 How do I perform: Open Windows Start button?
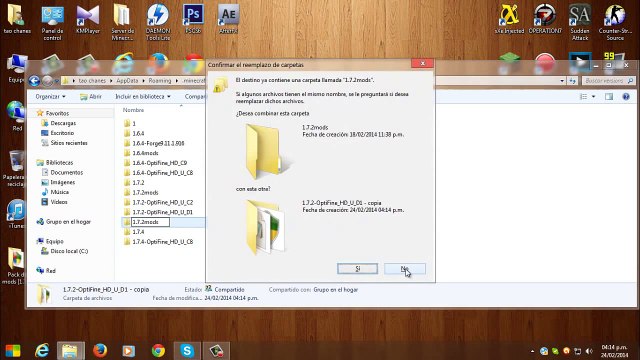pyautogui.click(x=13, y=351)
